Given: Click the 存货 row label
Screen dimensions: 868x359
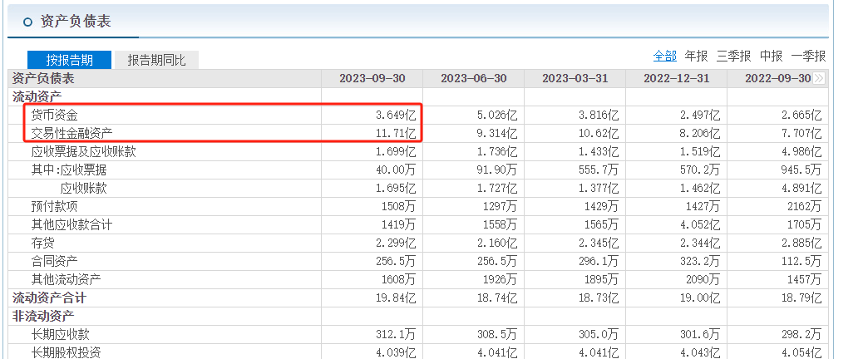Looking at the screenshot, I should [x=43, y=243].
